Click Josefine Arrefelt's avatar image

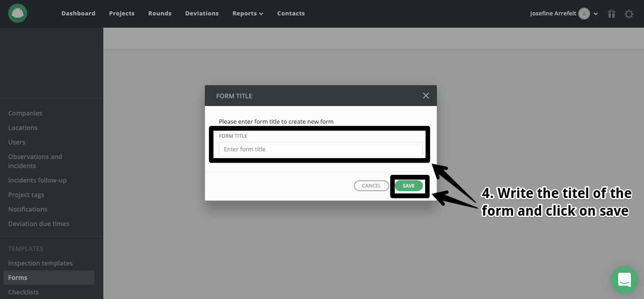pyautogui.click(x=584, y=13)
